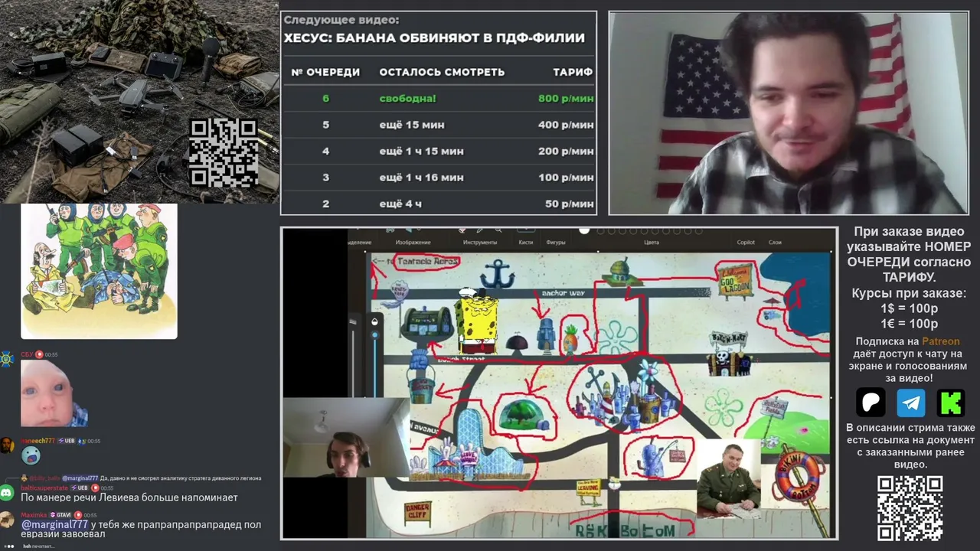
Task: Click the СБУ username in chat
Action: pyautogui.click(x=27, y=354)
